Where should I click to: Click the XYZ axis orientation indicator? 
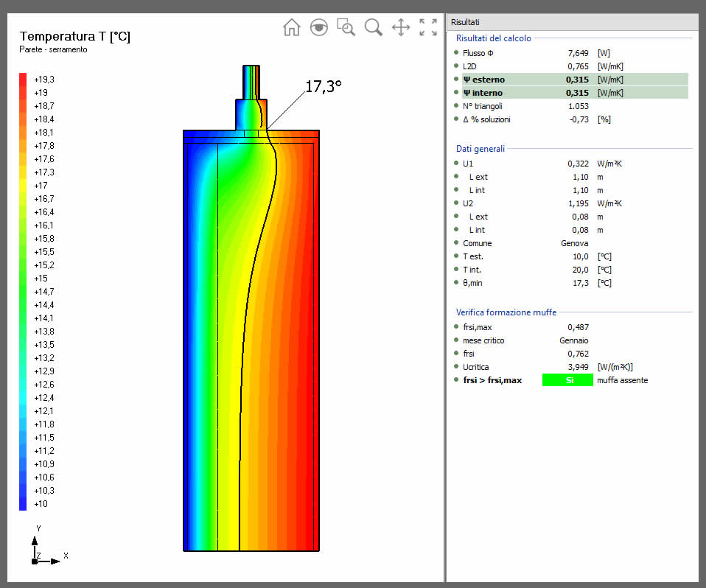click(49, 546)
